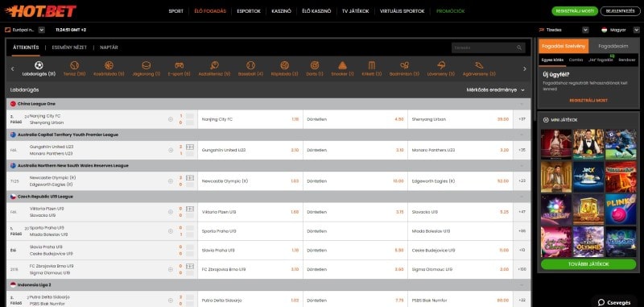This screenshot has width=644, height=307.
Task: Click the circle icon on Nanjing City FC row
Action: click(x=171, y=119)
